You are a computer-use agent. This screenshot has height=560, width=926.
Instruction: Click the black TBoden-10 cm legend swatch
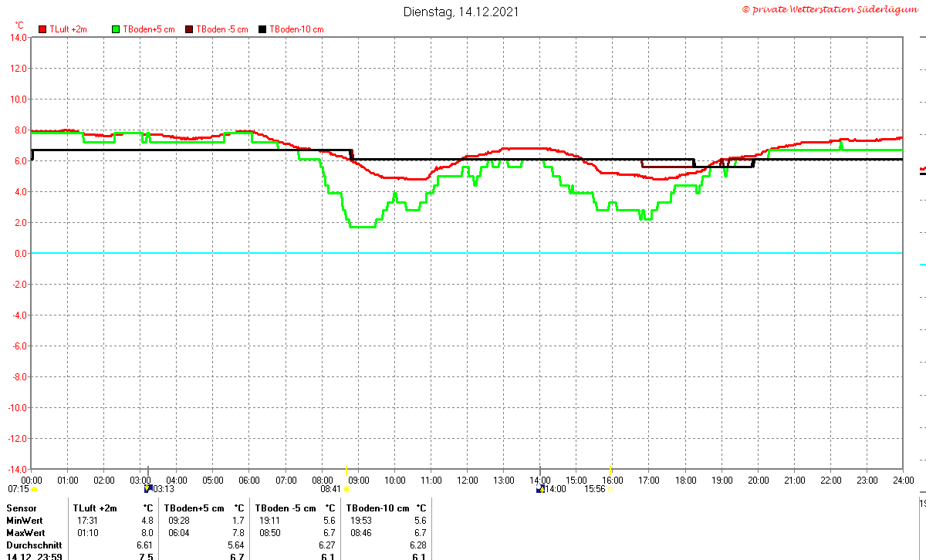click(x=262, y=29)
